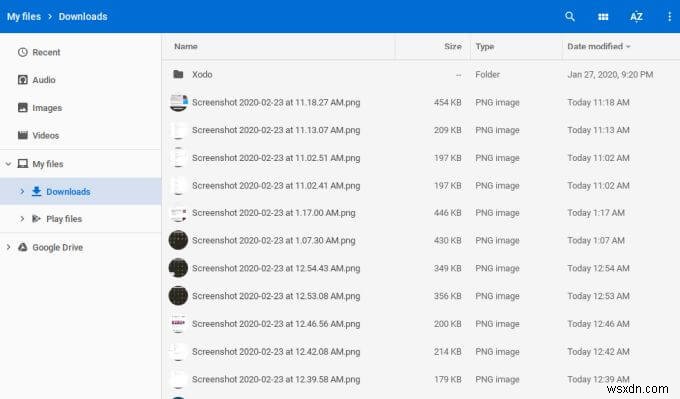This screenshot has height=399, width=680.
Task: Open the search magnifier icon
Action: coord(570,16)
